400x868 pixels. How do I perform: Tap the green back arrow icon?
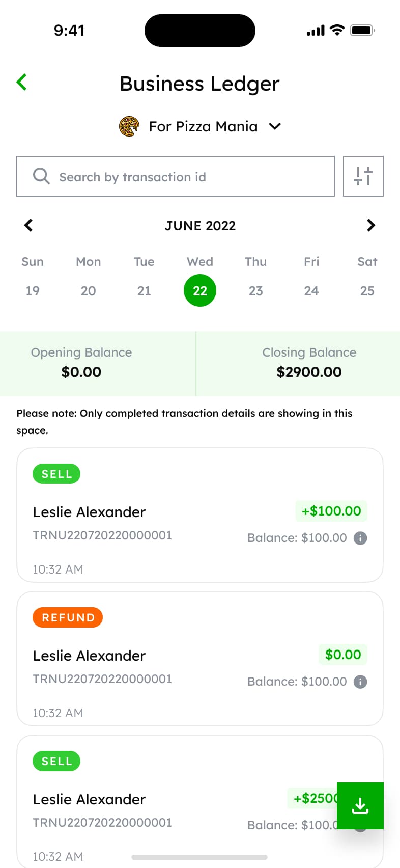21,82
